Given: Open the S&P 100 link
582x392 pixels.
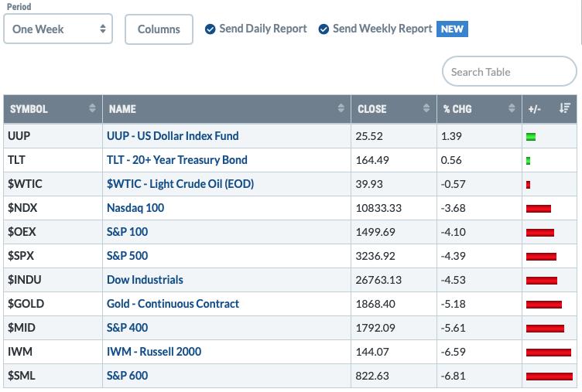Looking at the screenshot, I should tap(127, 232).
